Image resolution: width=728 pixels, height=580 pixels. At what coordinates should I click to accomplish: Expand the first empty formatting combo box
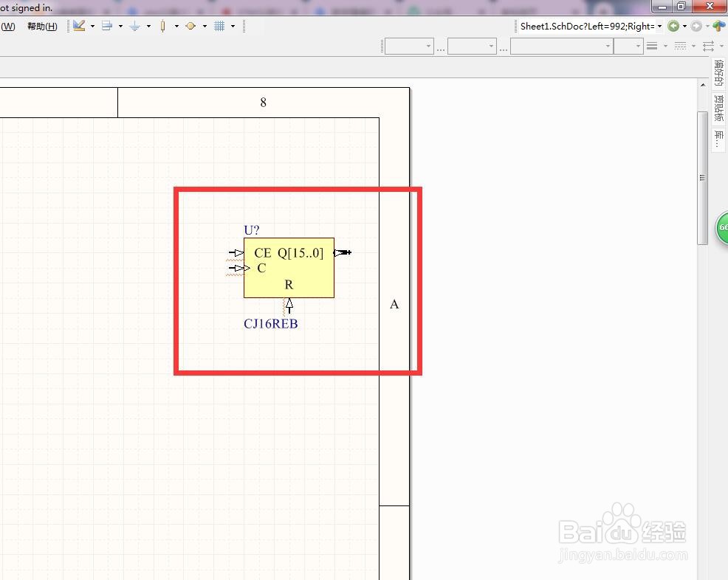click(409, 46)
